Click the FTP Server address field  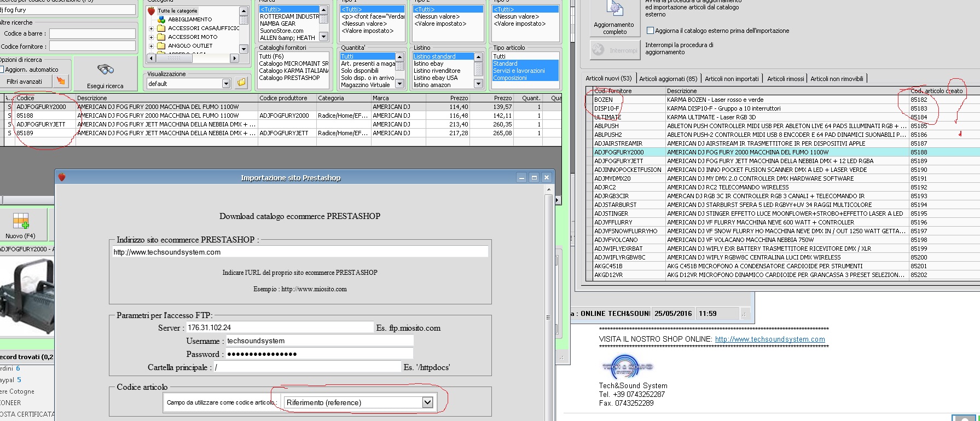[280, 327]
